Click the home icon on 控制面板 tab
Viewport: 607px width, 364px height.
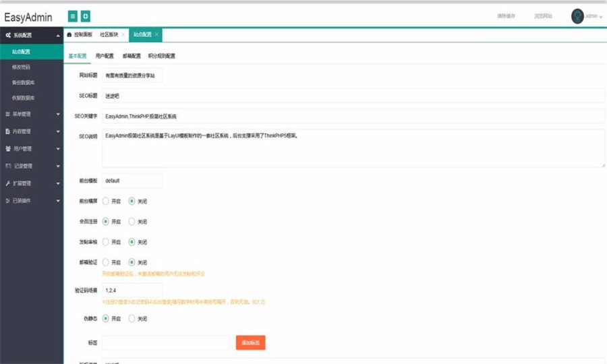69,35
